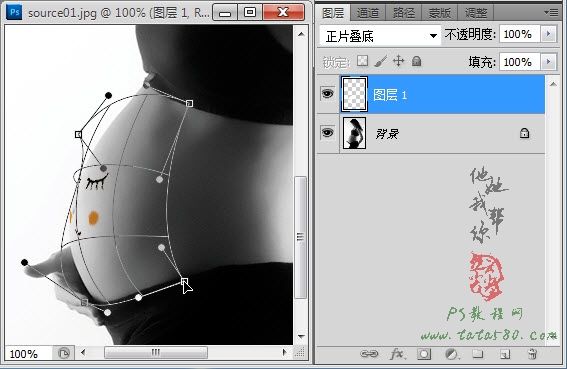Click link layers icon at panel bottom
567x369 pixels.
click(x=369, y=353)
